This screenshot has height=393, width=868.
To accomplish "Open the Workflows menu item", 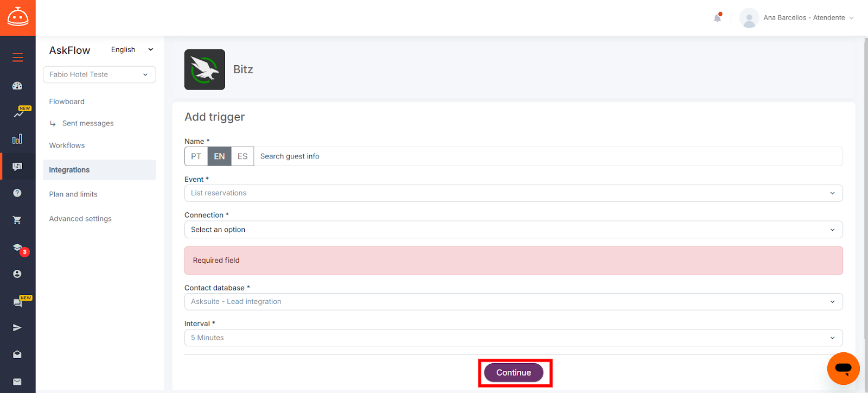I will [x=67, y=145].
